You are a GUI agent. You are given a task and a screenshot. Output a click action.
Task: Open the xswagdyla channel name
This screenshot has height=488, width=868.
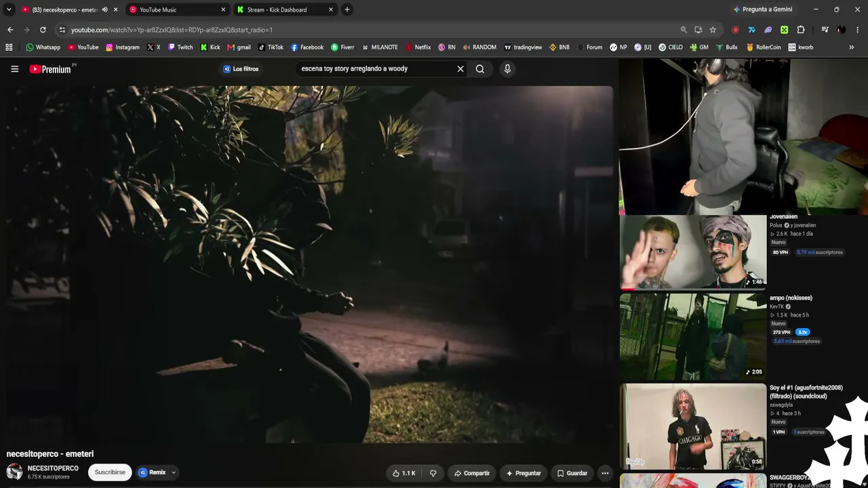pos(783,405)
